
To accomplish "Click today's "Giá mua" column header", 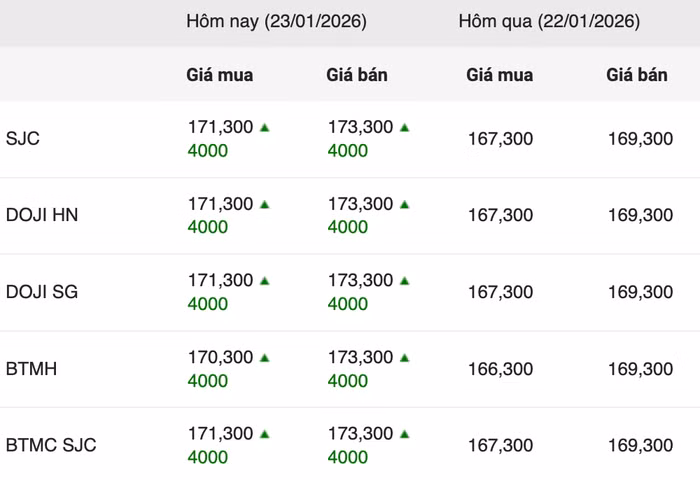I will [220, 75].
